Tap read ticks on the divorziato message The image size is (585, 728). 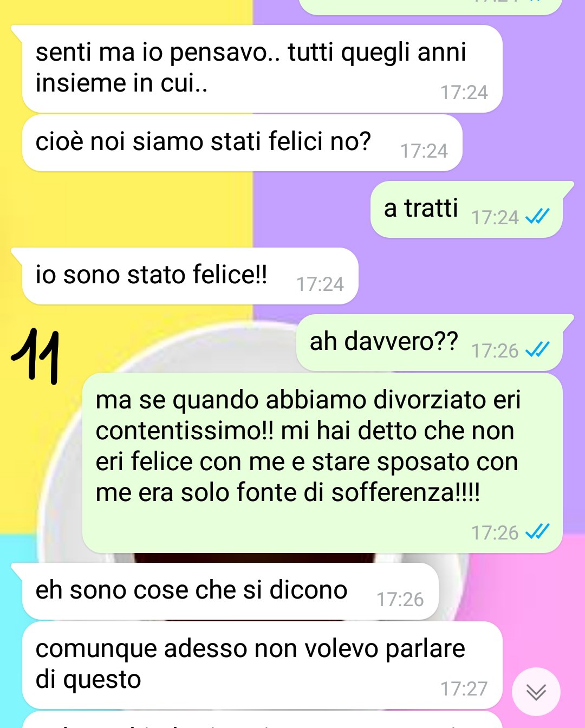pos(538,532)
